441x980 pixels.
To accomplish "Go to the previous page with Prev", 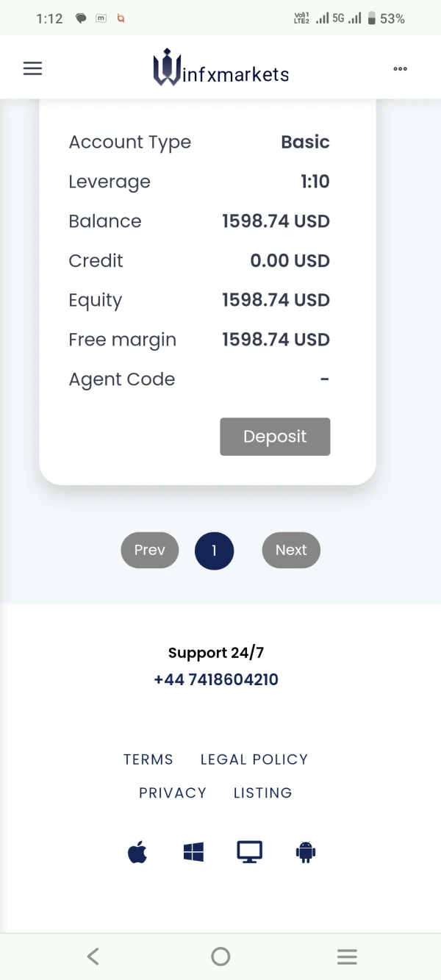I will [x=150, y=550].
